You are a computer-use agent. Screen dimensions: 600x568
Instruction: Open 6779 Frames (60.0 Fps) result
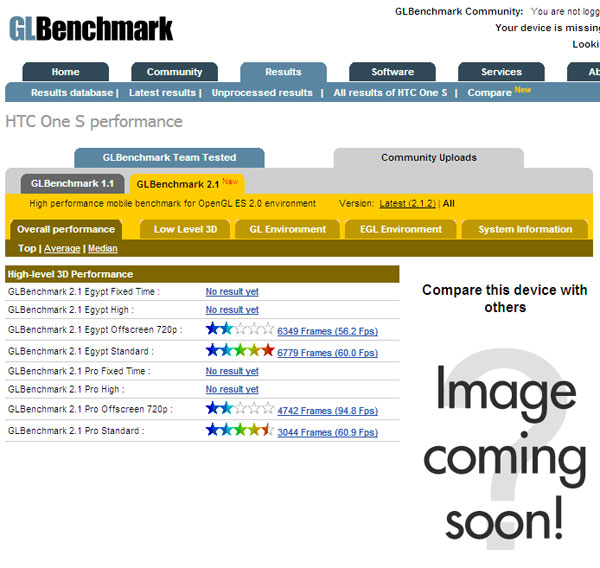pyautogui.click(x=327, y=353)
